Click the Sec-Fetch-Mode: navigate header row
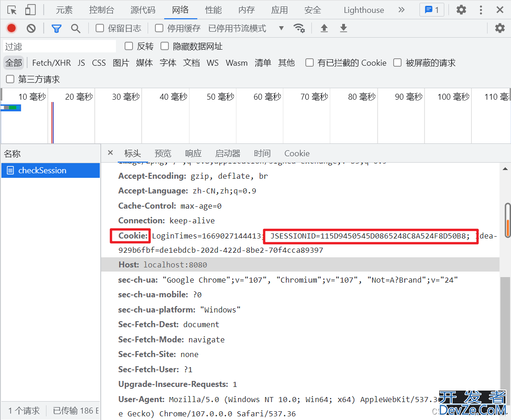The width and height of the screenshot is (511, 420). point(300,339)
